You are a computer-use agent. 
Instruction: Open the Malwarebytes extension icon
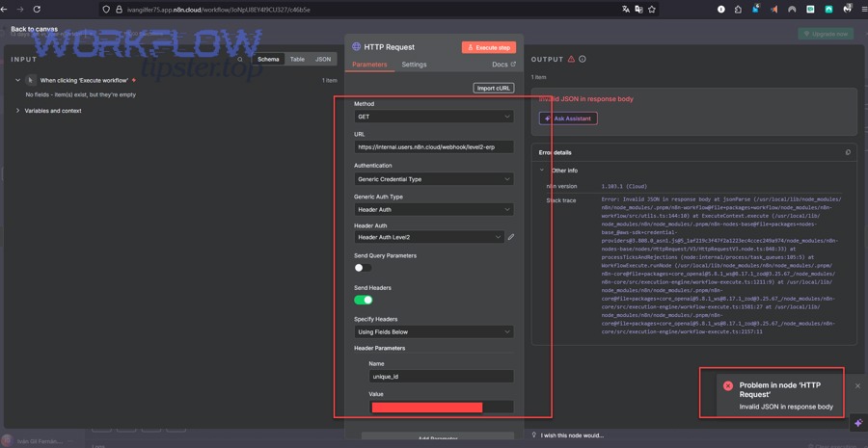(848, 9)
